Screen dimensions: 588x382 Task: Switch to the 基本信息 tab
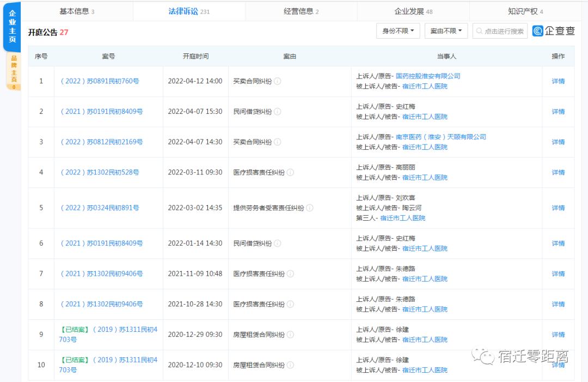pos(77,11)
